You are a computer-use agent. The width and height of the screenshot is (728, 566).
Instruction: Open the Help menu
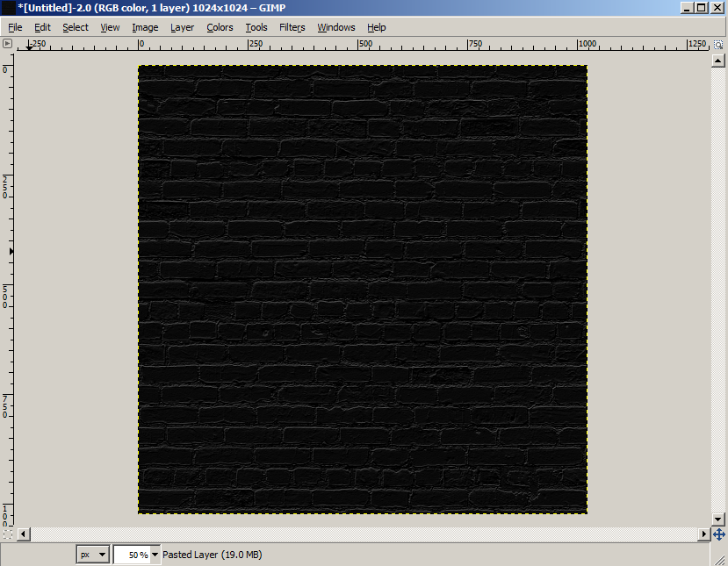pyautogui.click(x=377, y=27)
